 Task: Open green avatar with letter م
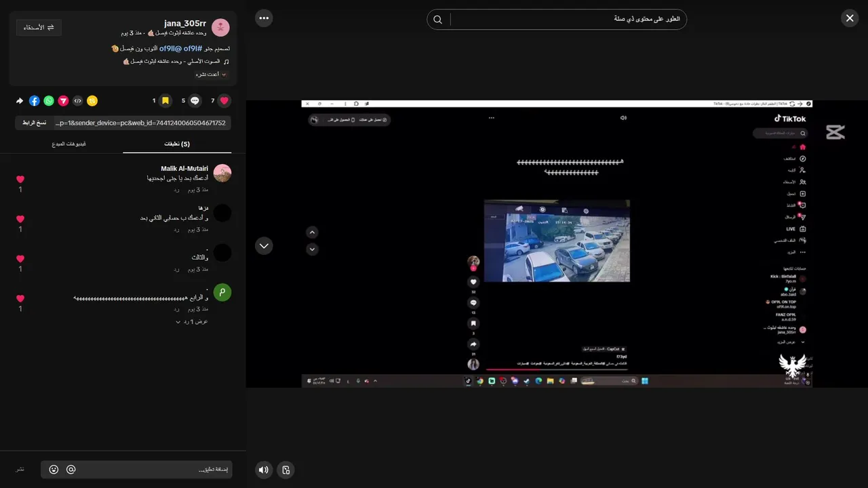pos(222,292)
